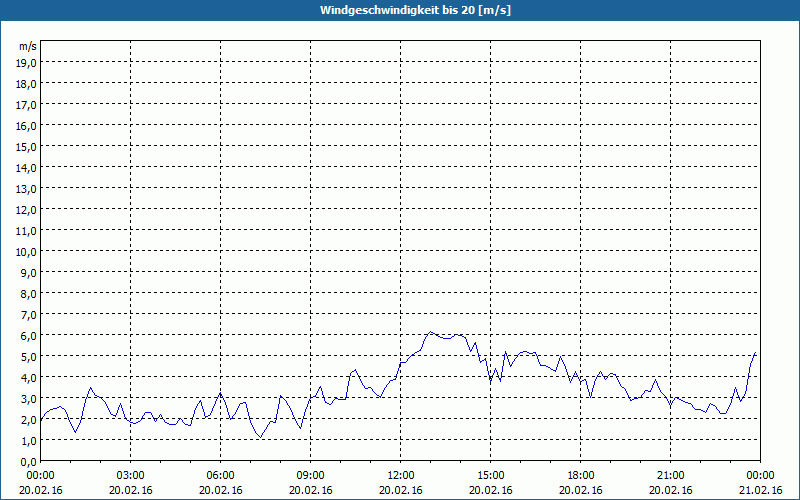Image resolution: width=800 pixels, height=500 pixels.
Task: Click the 15,0 y-axis value
Action: click(x=27, y=147)
